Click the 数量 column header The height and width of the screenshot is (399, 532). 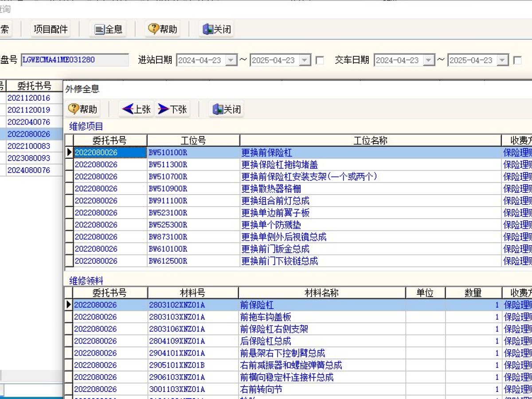click(473, 293)
